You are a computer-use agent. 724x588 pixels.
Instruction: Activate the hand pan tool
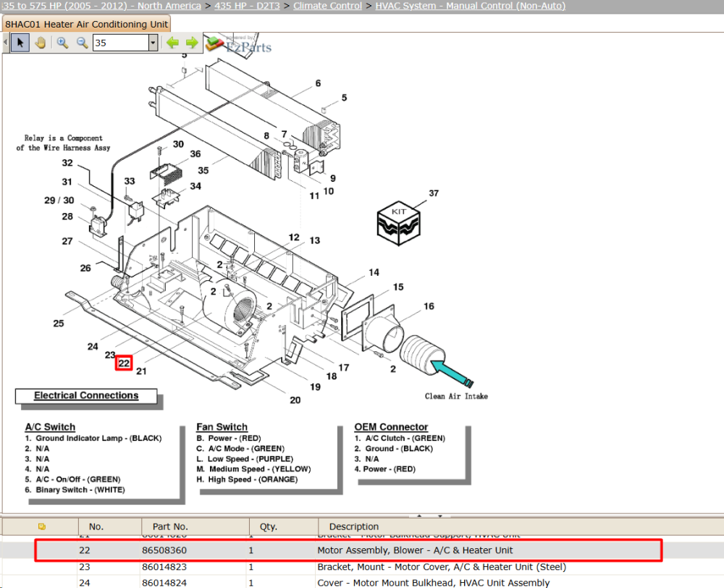41,43
